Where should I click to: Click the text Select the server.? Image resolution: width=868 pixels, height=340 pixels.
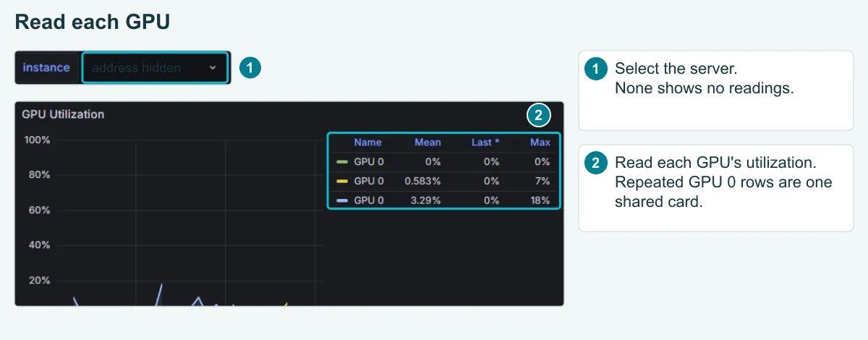676,69
